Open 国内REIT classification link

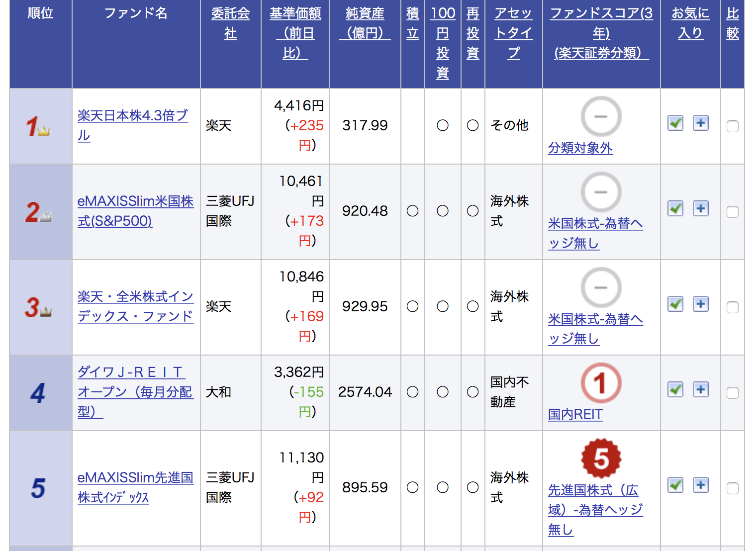pos(575,415)
